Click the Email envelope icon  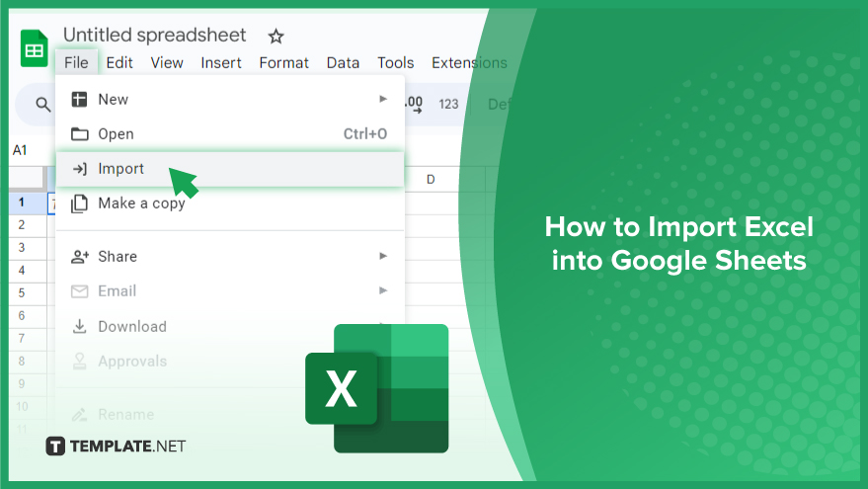[x=80, y=291]
